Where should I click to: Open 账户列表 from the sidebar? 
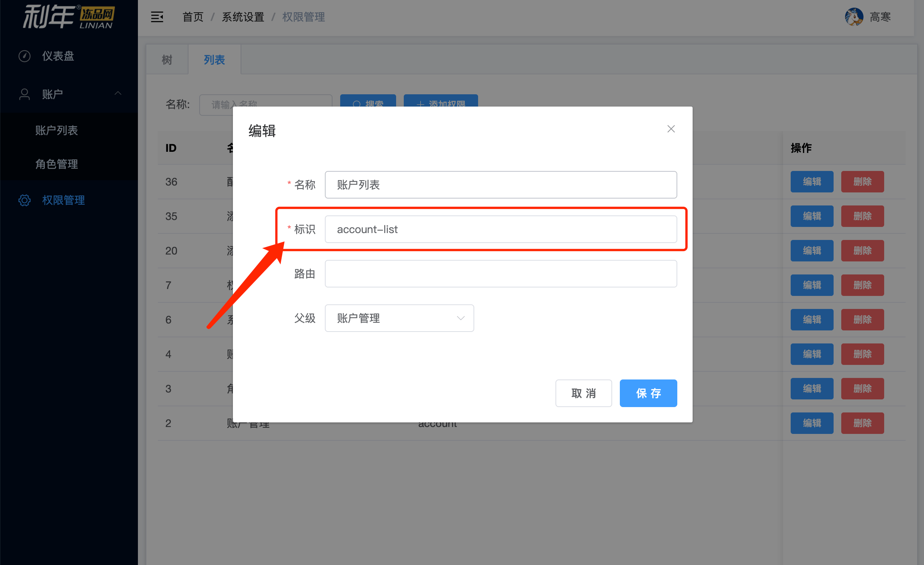coord(57,130)
